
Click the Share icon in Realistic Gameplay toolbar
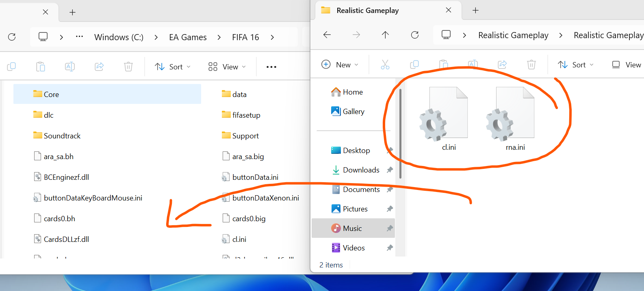(x=502, y=65)
